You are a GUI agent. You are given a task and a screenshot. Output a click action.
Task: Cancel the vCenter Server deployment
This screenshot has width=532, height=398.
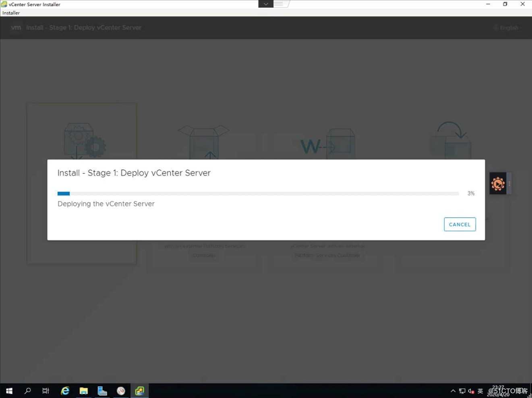coord(460,225)
